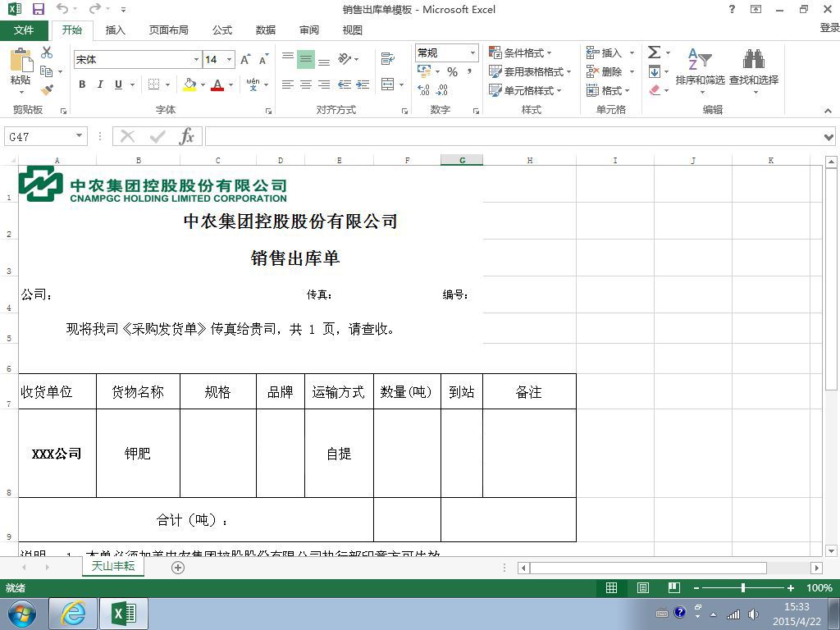Open the File tab

point(24,30)
